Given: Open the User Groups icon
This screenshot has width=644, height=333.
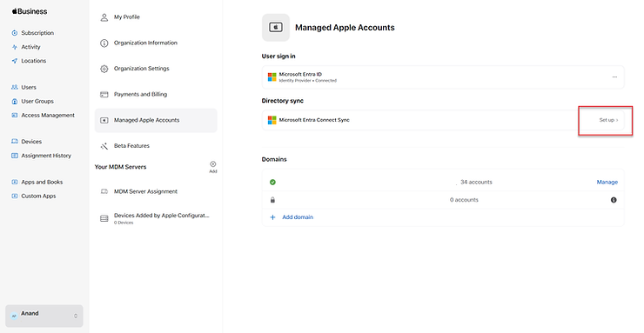Looking at the screenshot, I should click(x=15, y=102).
